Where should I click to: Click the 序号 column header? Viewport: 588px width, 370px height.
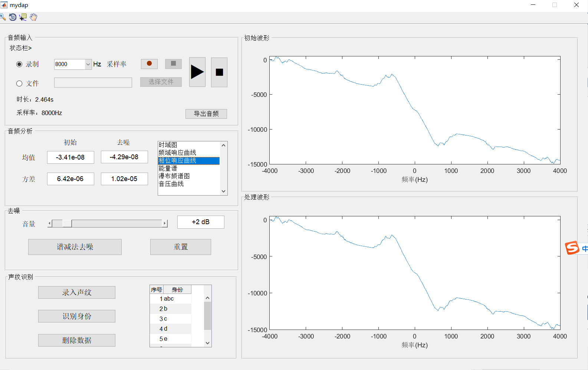[x=157, y=289]
